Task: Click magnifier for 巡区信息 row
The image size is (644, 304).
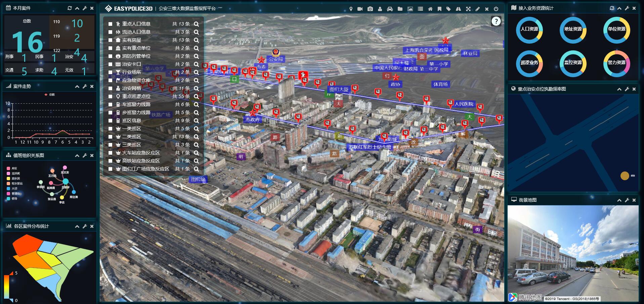Action: pyautogui.click(x=197, y=121)
